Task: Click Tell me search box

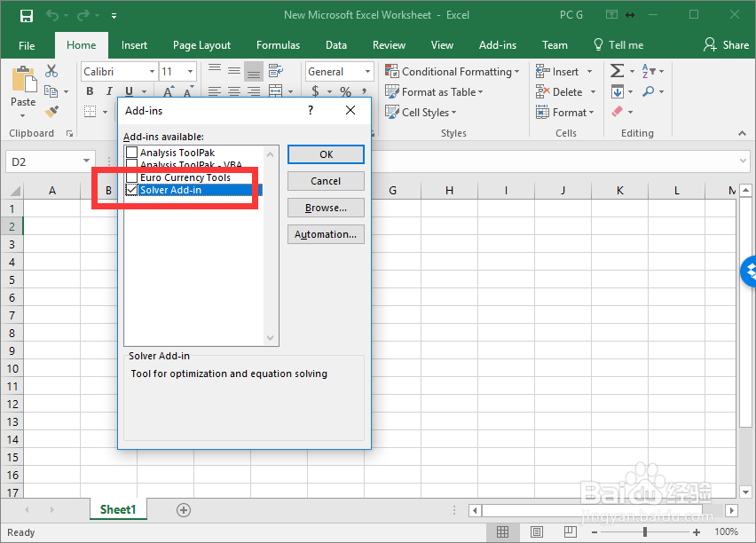Action: coord(618,45)
